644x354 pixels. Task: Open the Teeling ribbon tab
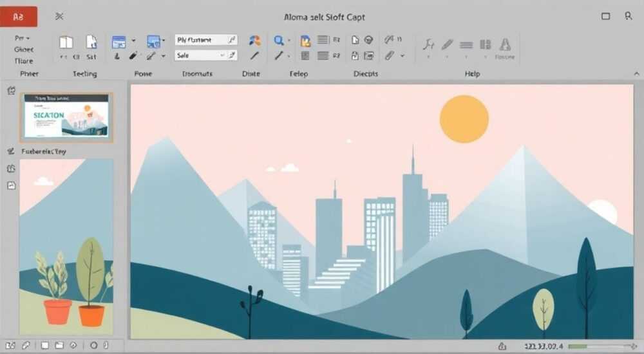(x=85, y=74)
